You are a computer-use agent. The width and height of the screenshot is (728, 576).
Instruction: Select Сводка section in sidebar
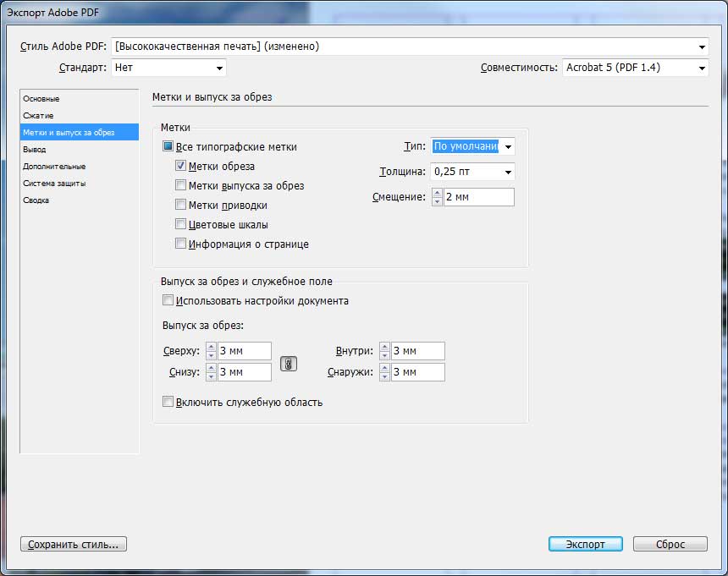click(x=80, y=200)
